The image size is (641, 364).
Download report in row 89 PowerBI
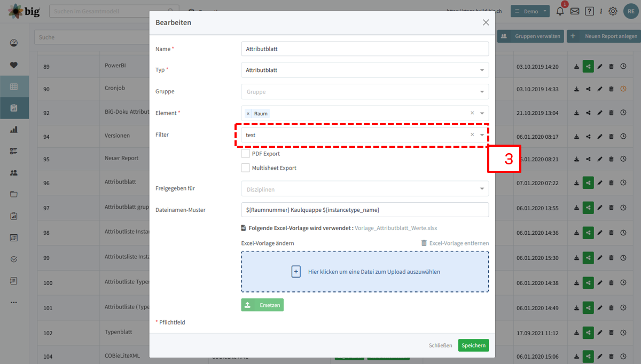point(576,67)
